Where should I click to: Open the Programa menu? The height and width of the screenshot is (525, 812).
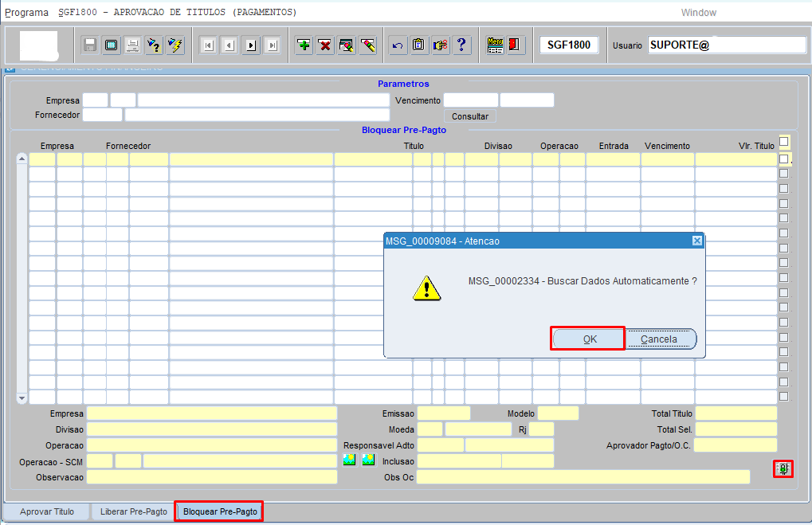tap(26, 13)
